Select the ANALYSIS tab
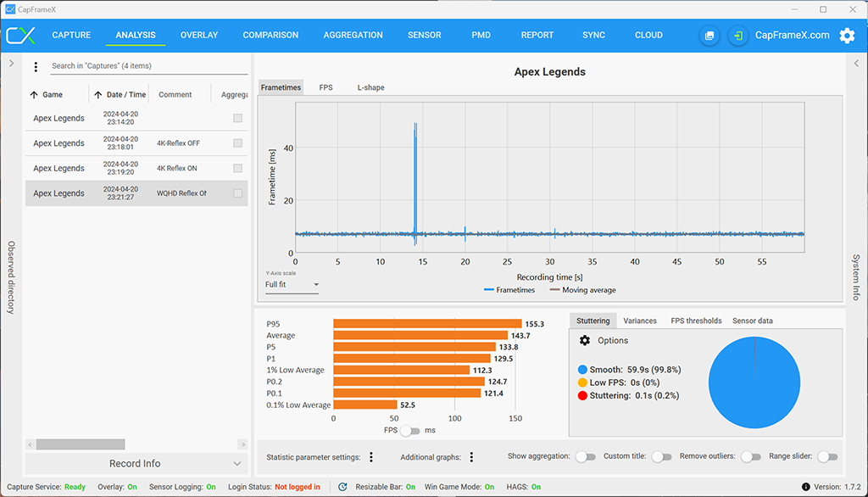 click(x=136, y=35)
